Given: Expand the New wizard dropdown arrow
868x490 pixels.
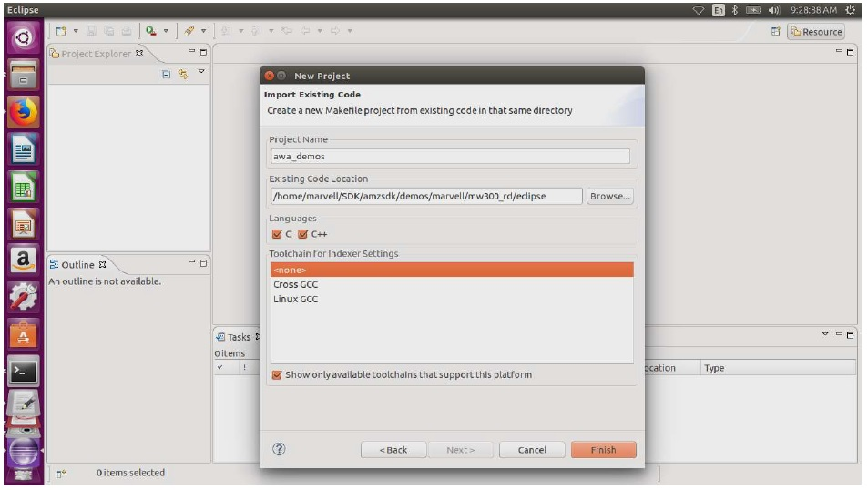Looking at the screenshot, I should pos(76,31).
